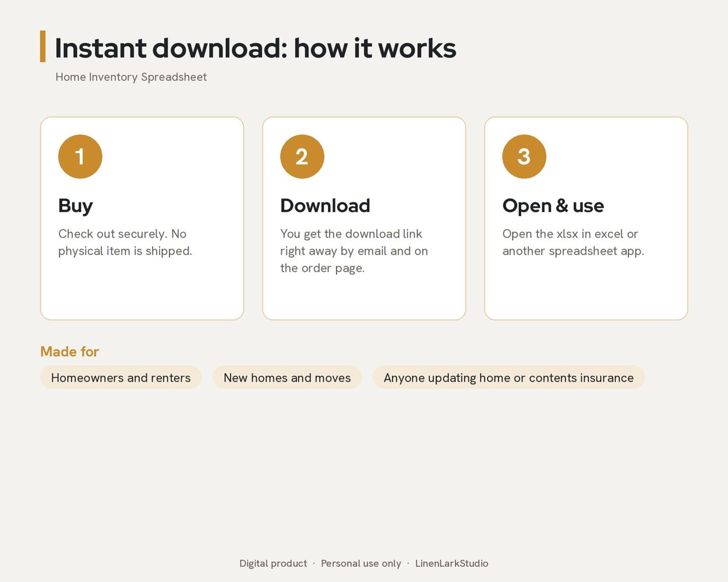
Task: Click the Open the xlsx description
Action: (x=573, y=242)
